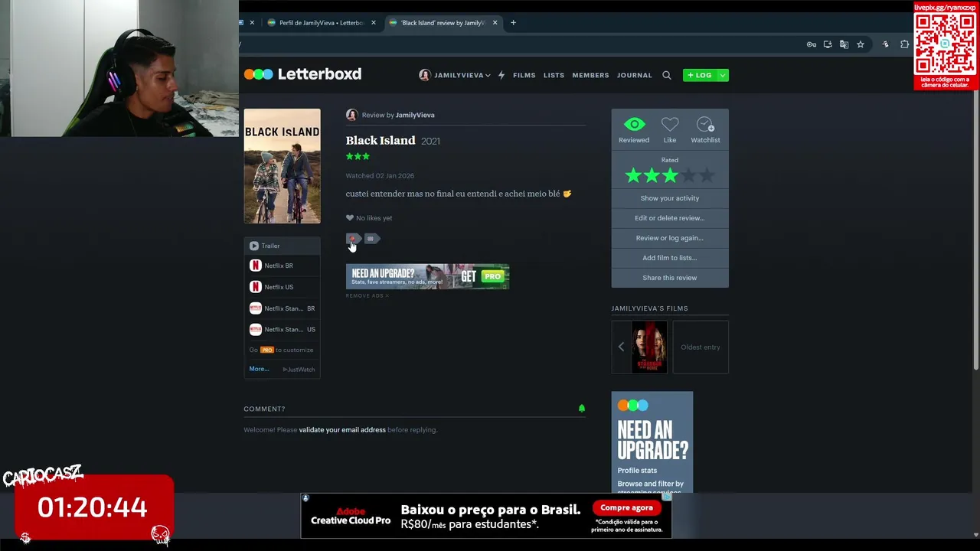Open new browser tab with plus
The image size is (980, 551).
(513, 23)
